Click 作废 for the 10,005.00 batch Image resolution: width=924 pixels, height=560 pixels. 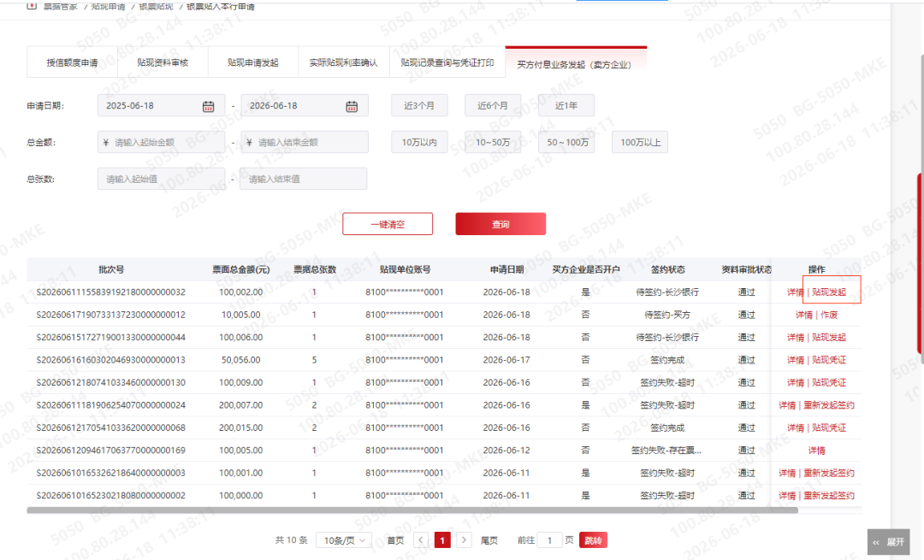(x=829, y=315)
